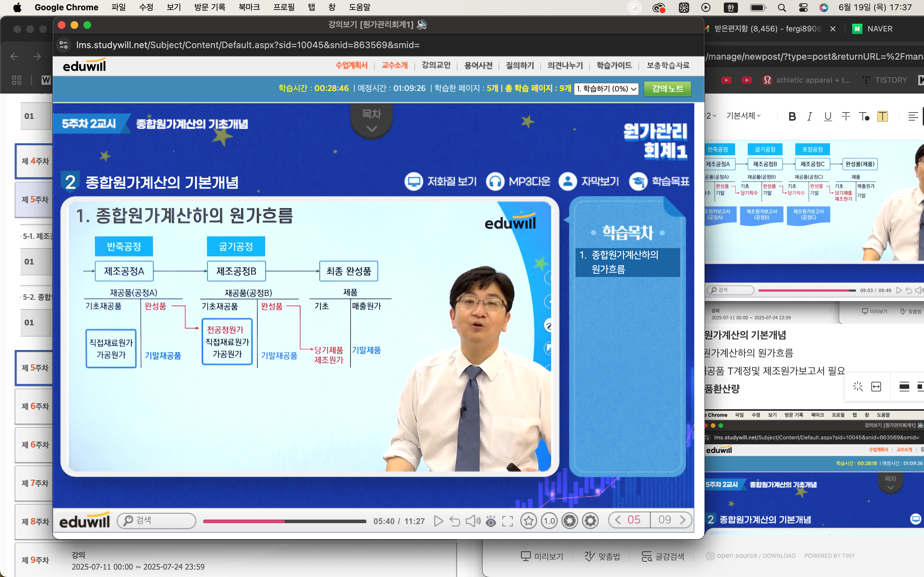Open playback speed 1.0 control

549,521
